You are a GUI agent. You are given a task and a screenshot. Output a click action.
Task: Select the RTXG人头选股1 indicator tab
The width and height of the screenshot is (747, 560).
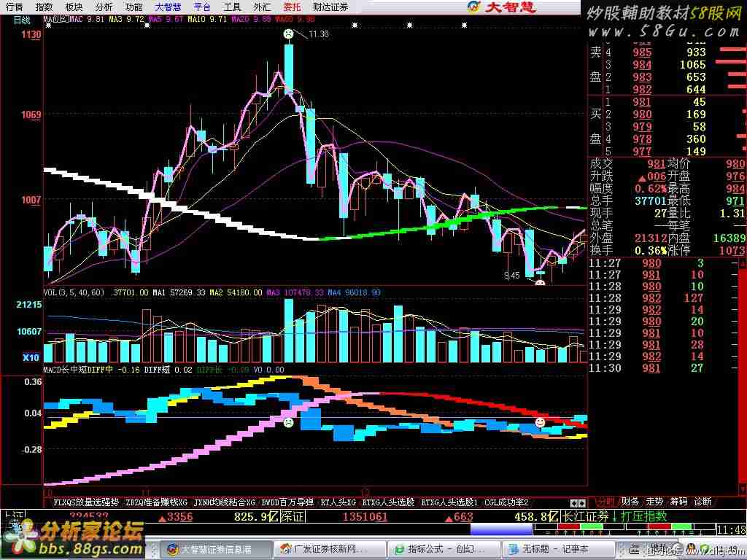coord(449,502)
